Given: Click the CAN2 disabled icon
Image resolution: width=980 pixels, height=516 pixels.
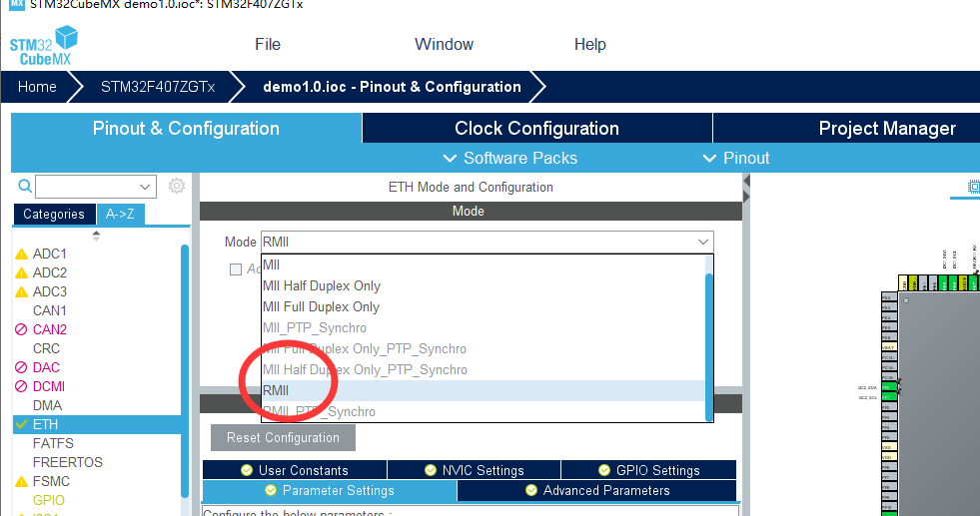Looking at the screenshot, I should [x=21, y=329].
